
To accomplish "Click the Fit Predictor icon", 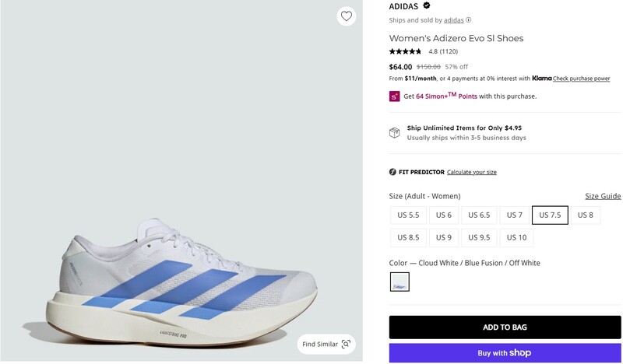I will pyautogui.click(x=392, y=172).
